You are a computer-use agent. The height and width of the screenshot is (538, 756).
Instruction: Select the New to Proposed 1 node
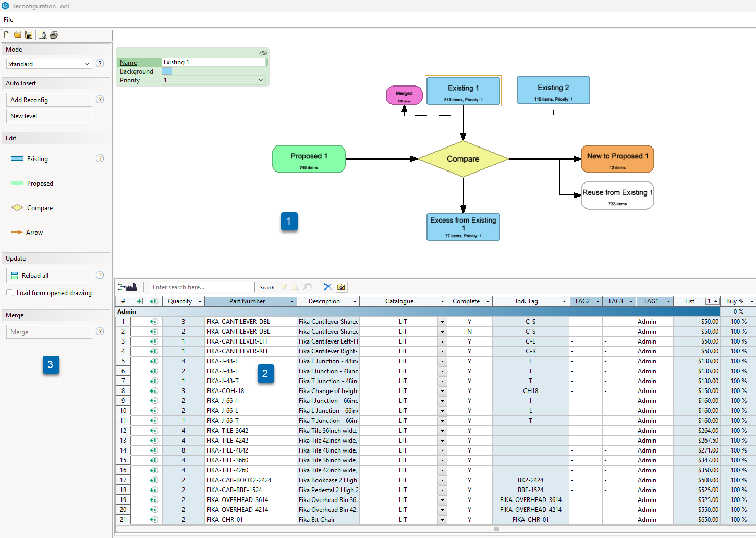(617, 159)
